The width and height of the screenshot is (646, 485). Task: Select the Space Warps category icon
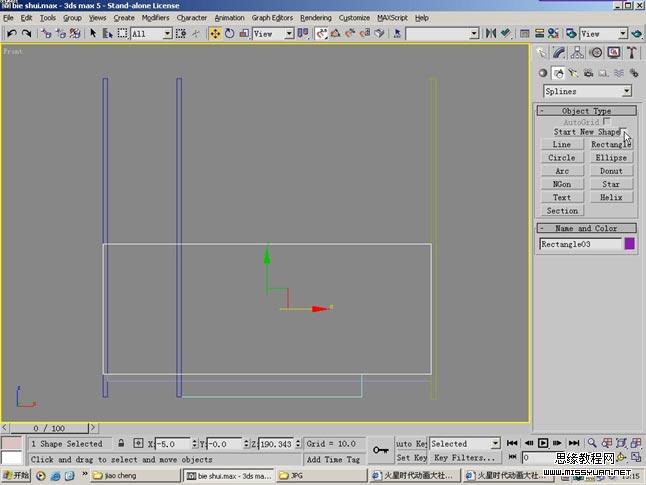[x=619, y=73]
